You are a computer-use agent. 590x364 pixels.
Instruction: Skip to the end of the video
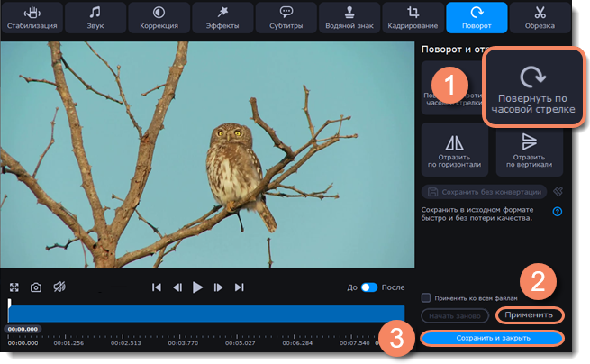pos(239,287)
